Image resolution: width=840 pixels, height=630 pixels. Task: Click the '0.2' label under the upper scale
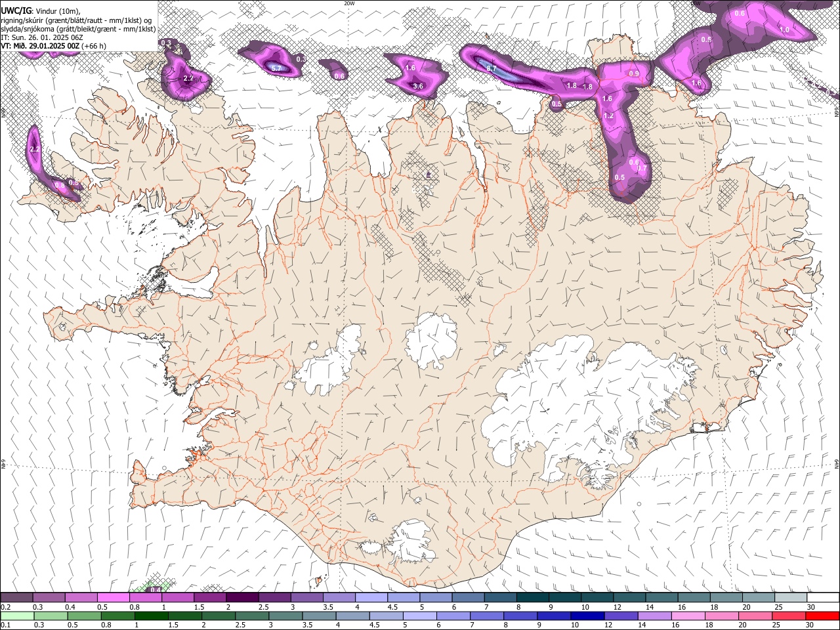(6, 607)
